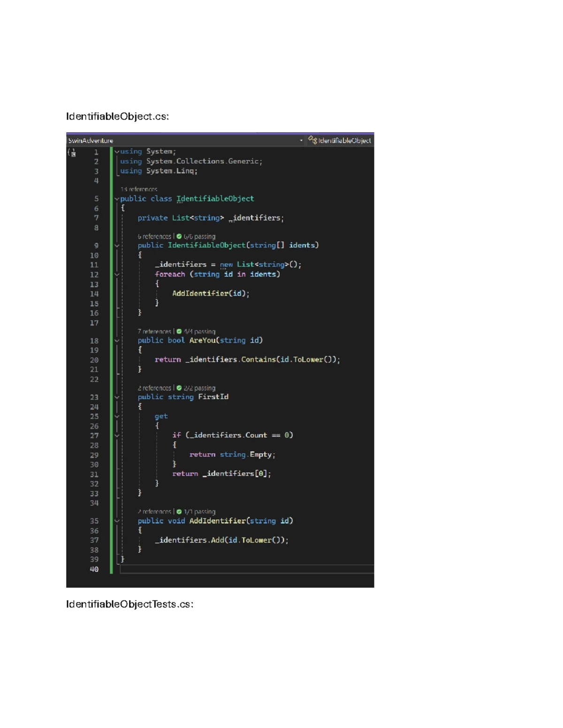This screenshot has height=728, width=563.
Task: Click the green check icon next to 1/1 passing
Action: point(179,512)
